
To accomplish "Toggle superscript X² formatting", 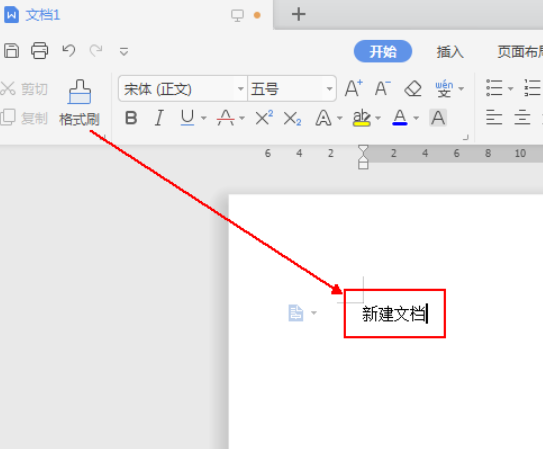I will pyautogui.click(x=264, y=118).
